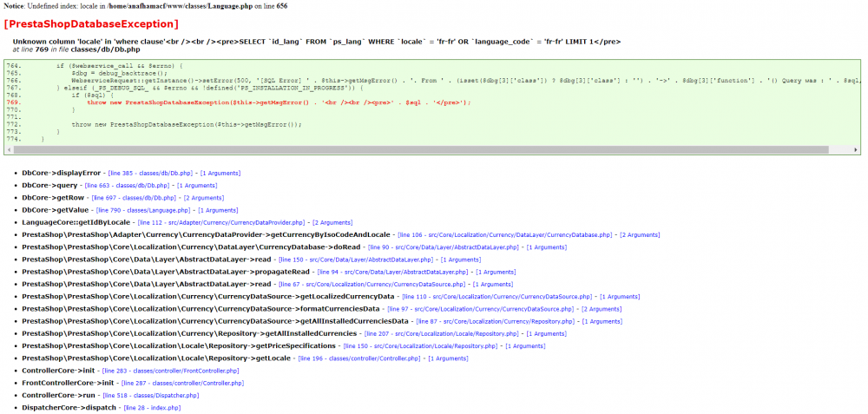Expand arguments for CurrencyDatabase->doRead
868x414 pixels.
click(547, 246)
